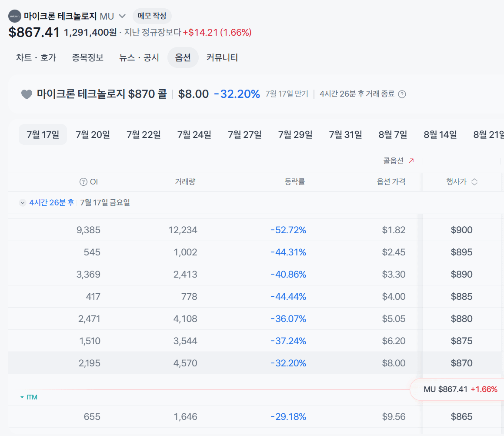This screenshot has height=436, width=504.
Task: Collapse the ITM section triangle
Action: click(x=22, y=397)
